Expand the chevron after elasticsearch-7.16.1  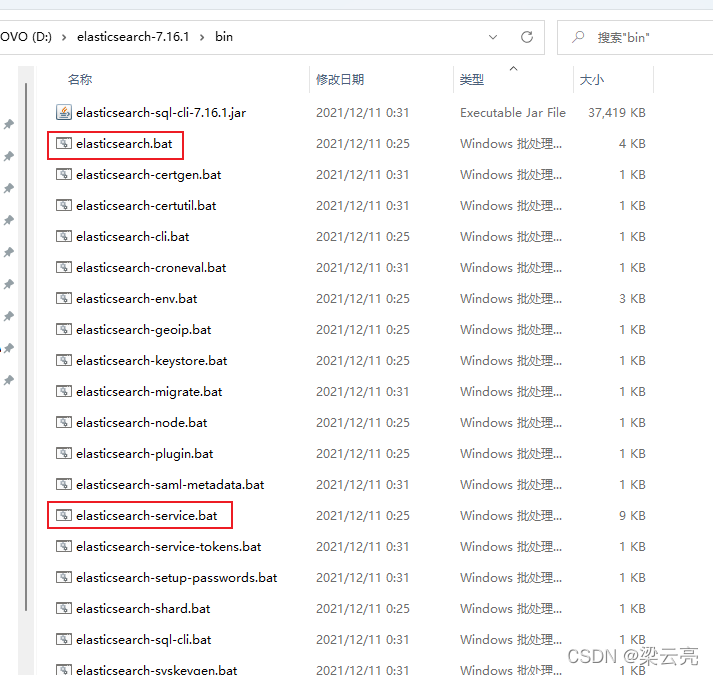(202, 37)
